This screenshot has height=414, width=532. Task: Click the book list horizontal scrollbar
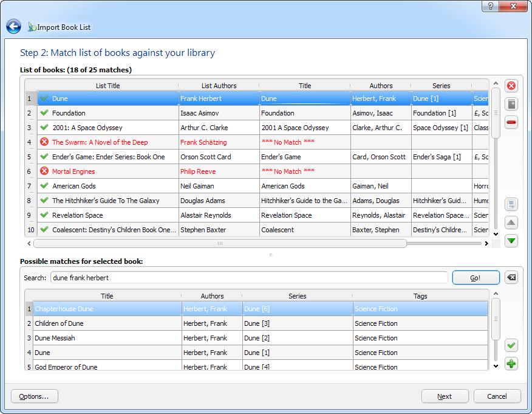[220, 243]
